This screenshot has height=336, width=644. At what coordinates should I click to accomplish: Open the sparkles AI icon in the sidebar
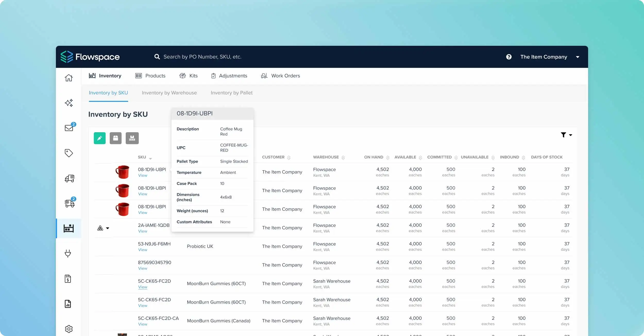point(69,103)
